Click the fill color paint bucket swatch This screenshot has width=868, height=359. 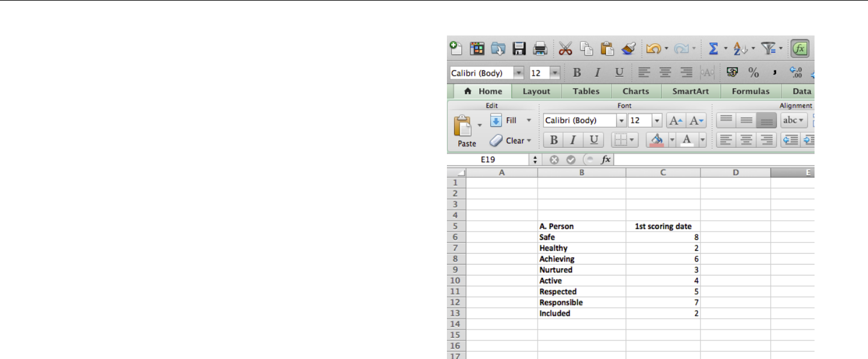pos(657,140)
